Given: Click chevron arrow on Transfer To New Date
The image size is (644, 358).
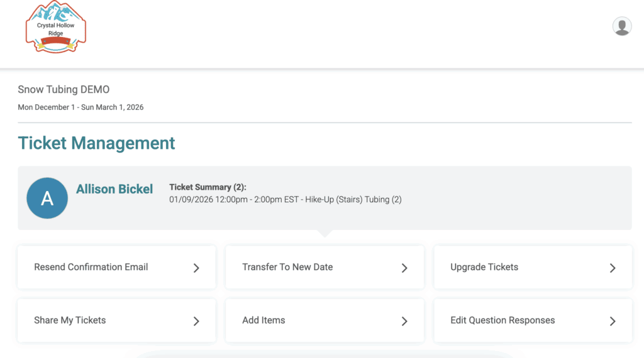Looking at the screenshot, I should [x=404, y=268].
